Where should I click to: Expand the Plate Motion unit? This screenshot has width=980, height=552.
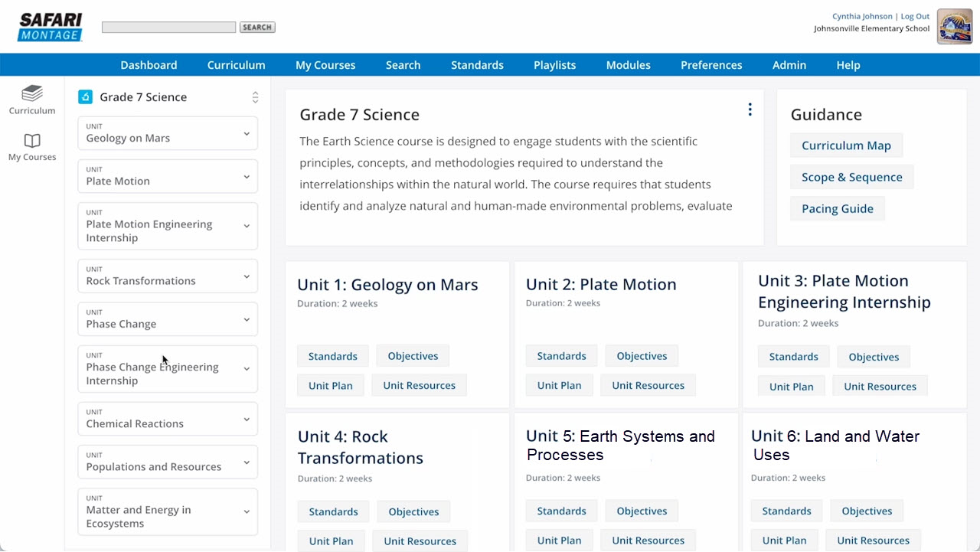click(168, 176)
